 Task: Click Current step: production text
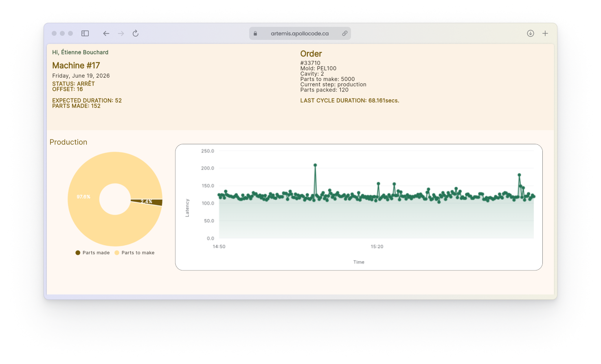pos(333,85)
